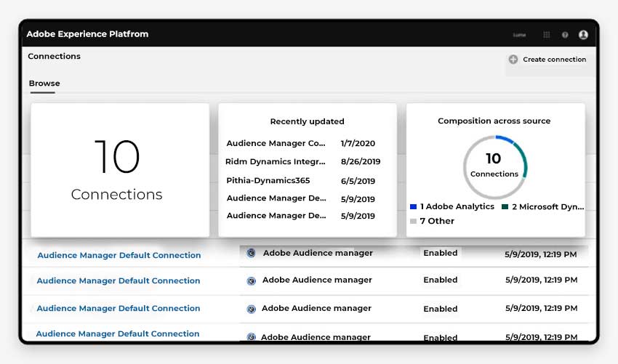Click the Adobe Experience Platfrom title
618x364 pixels.
tap(87, 34)
